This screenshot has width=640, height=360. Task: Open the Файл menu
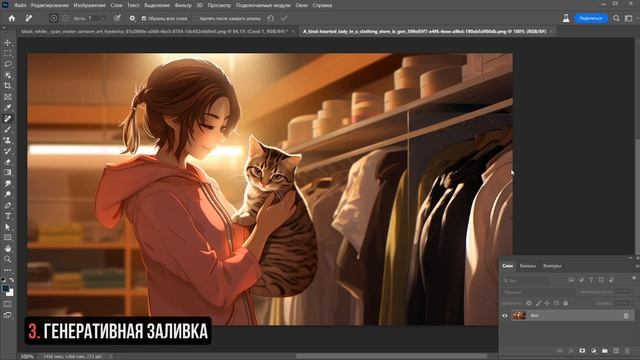click(x=20, y=5)
